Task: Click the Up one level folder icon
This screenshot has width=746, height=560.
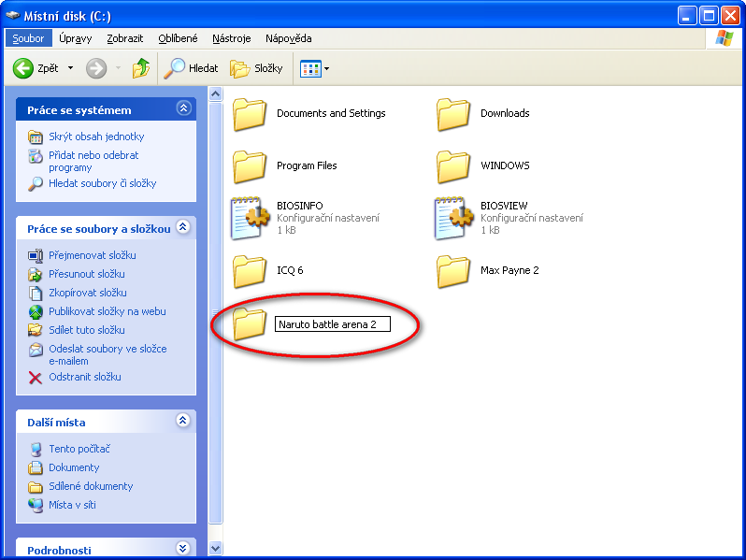Action: coord(141,68)
